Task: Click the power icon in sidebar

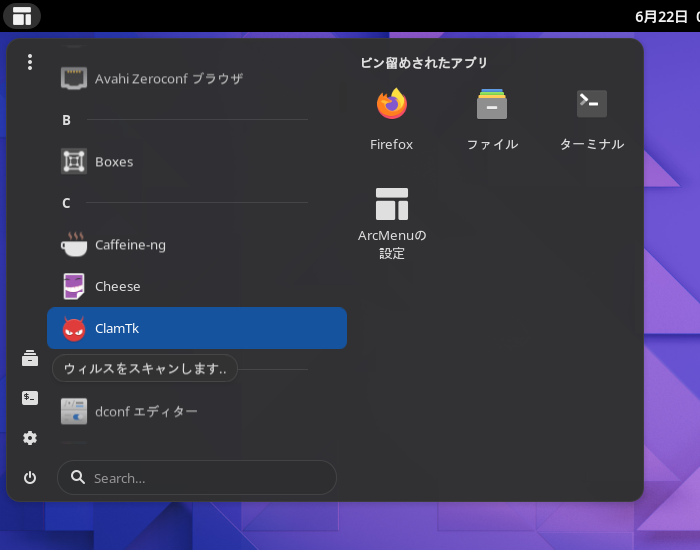Action: point(30,478)
